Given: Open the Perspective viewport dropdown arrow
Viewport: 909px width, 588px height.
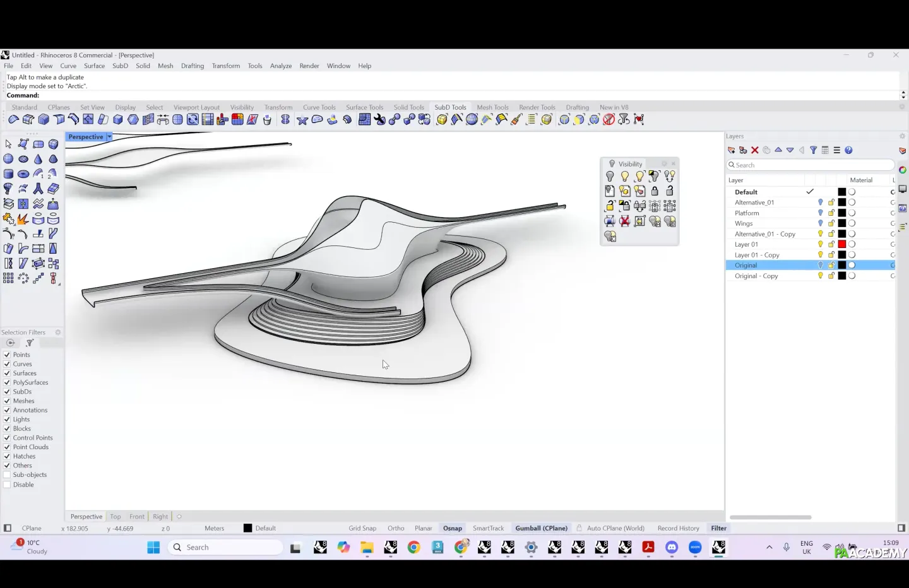Looking at the screenshot, I should click(x=109, y=137).
